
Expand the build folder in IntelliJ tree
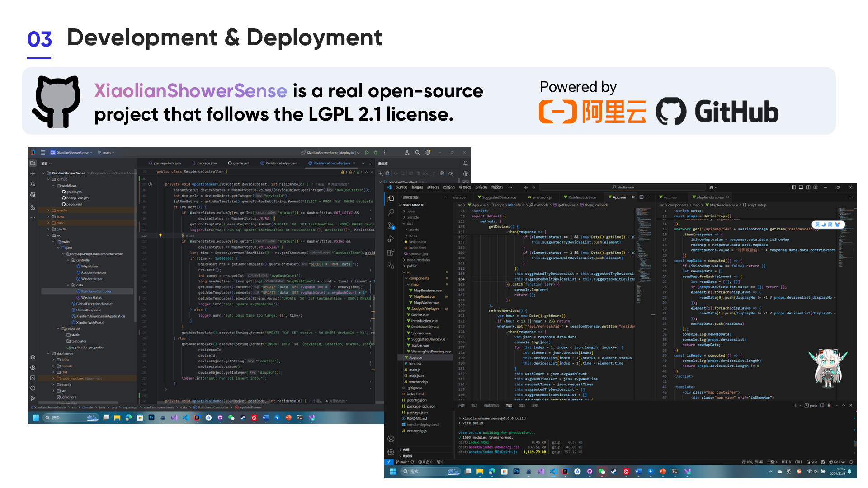(x=48, y=223)
